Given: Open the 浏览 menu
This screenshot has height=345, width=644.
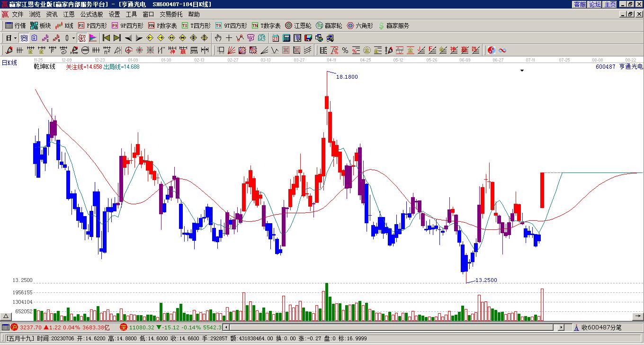Looking at the screenshot, I should (x=35, y=15).
